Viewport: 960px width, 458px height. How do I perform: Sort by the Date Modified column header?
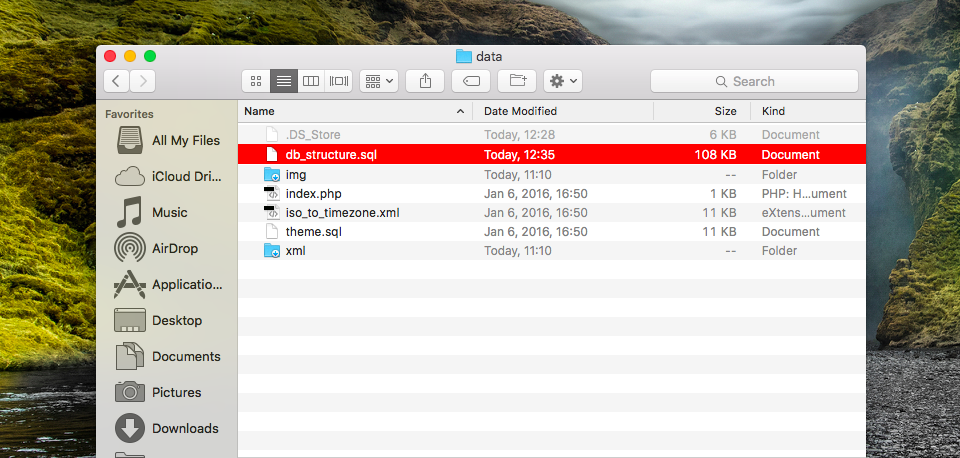click(563, 111)
